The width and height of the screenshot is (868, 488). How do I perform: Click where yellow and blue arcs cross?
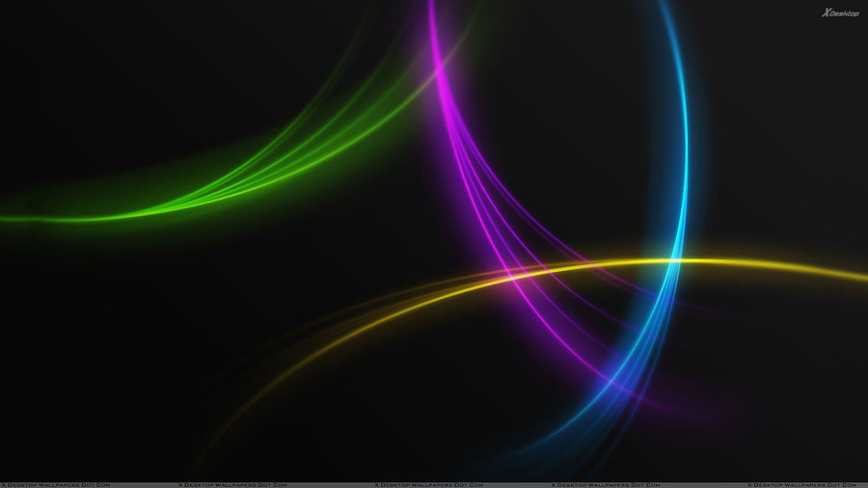(676, 259)
